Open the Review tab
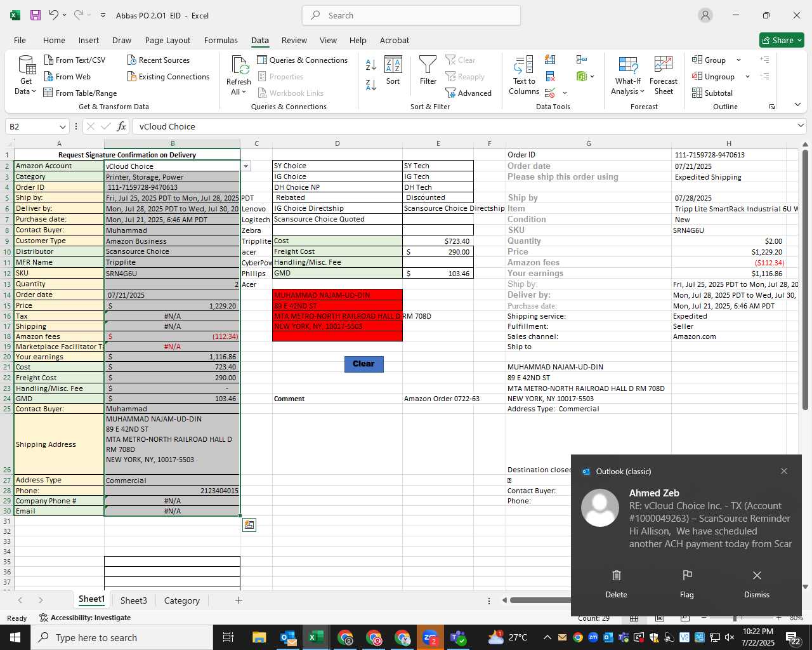The image size is (812, 650). click(294, 40)
